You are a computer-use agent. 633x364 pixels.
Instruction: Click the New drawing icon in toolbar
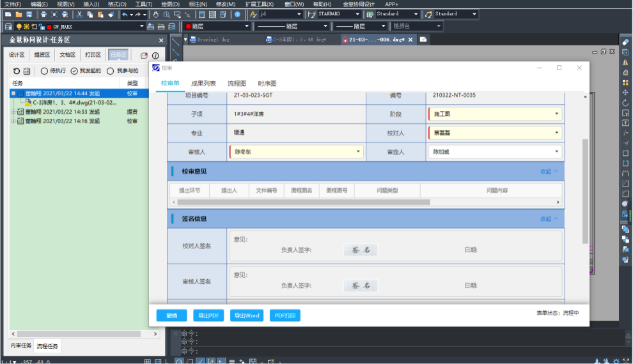coord(8,15)
